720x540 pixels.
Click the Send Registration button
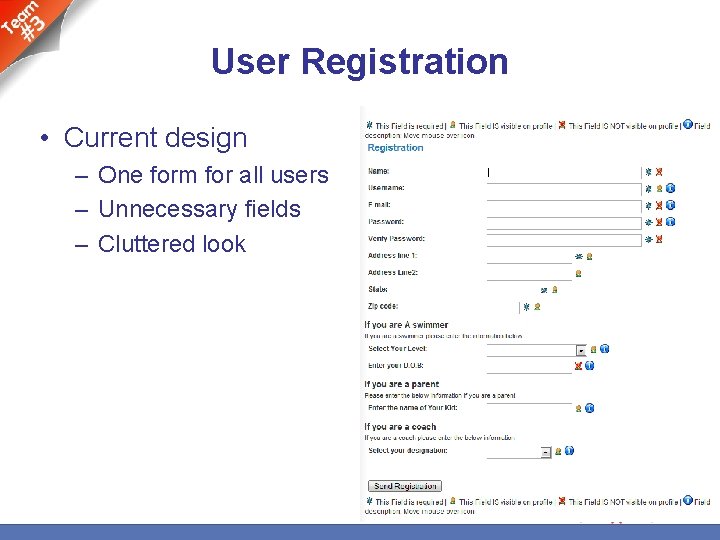click(405, 486)
